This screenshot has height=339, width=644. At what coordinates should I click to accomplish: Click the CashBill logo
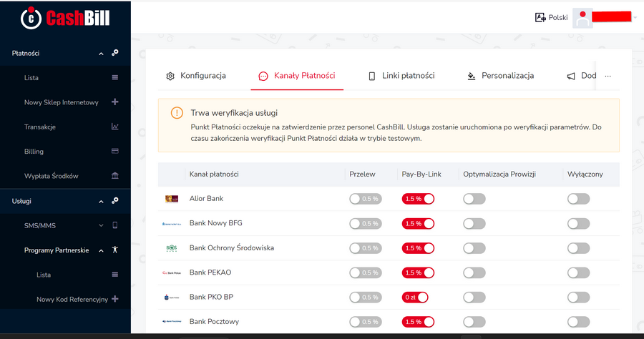[65, 18]
